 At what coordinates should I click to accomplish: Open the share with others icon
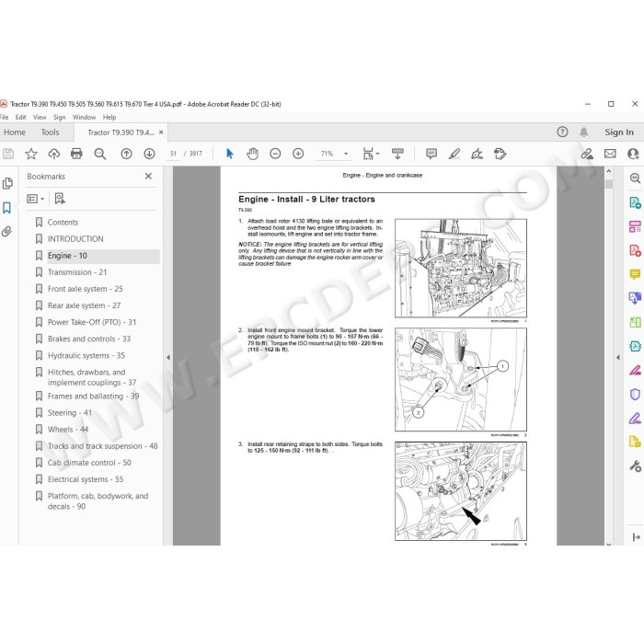[x=633, y=154]
